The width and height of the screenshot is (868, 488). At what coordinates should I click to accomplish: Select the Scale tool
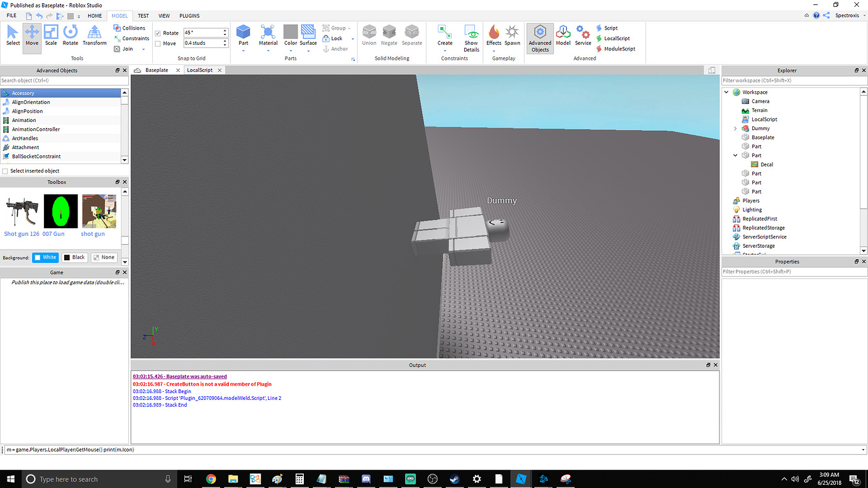(51, 38)
